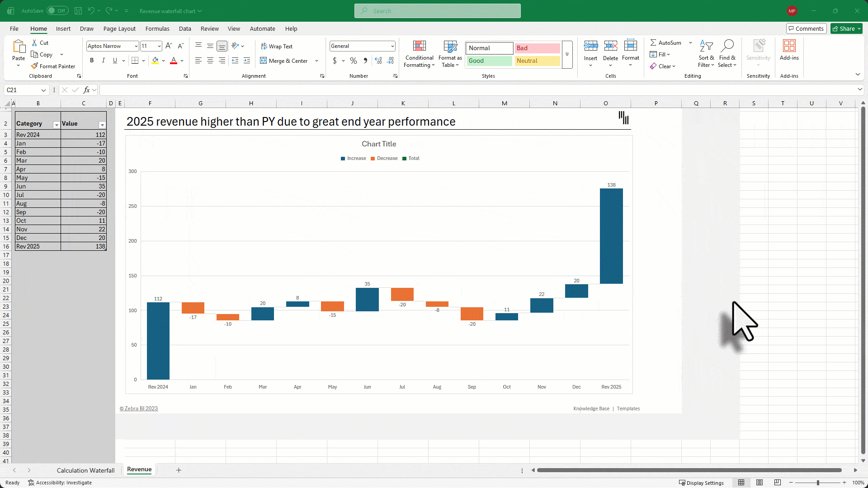
Task: Open the Category column filter dropdown
Action: pyautogui.click(x=57, y=125)
